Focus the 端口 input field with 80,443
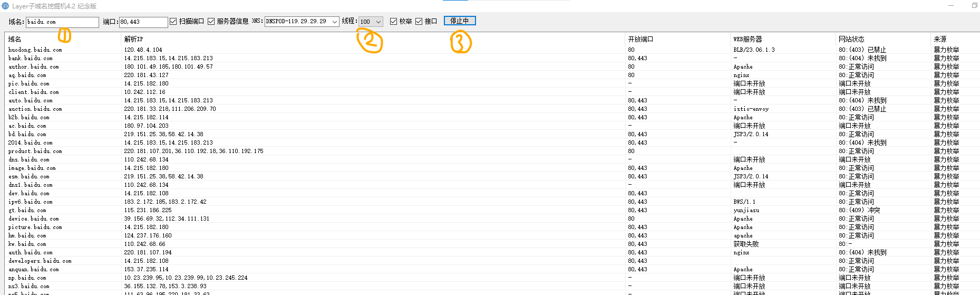 point(143,22)
